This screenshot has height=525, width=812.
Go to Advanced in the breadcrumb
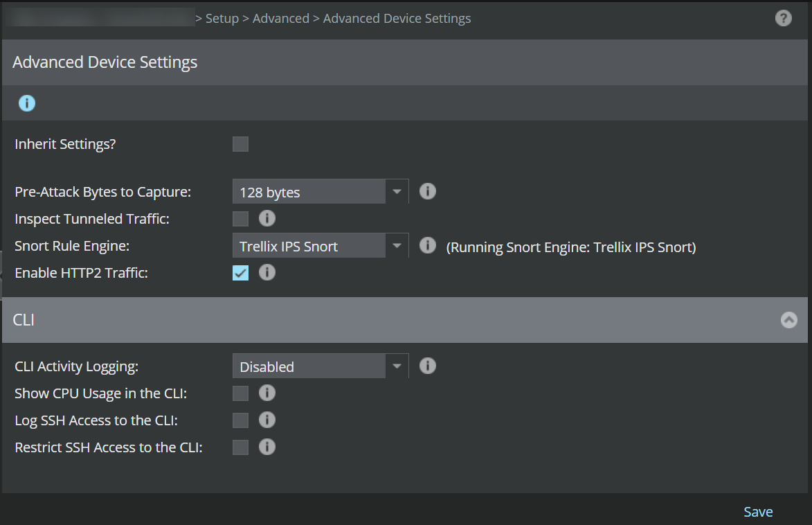[280, 19]
